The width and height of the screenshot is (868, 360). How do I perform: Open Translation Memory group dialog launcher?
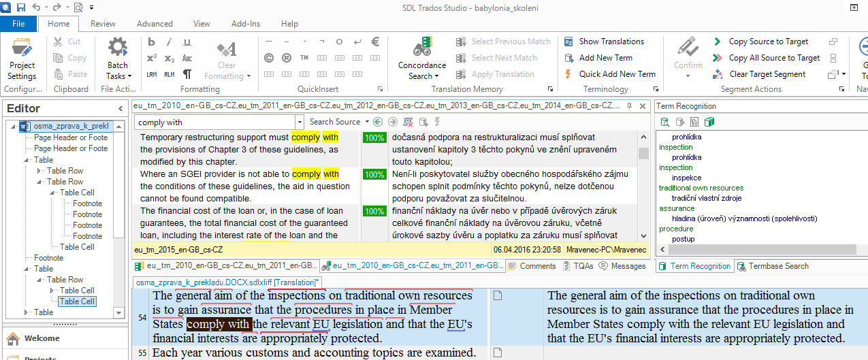pos(550,89)
